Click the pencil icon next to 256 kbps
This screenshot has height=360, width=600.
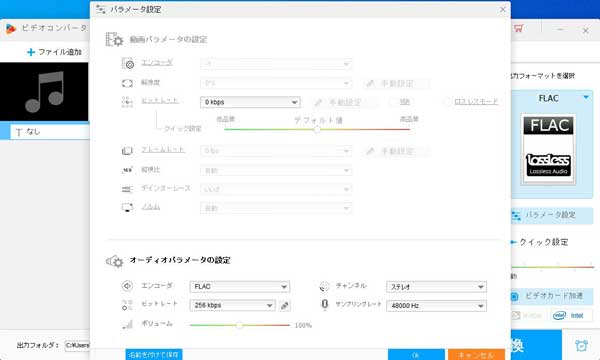[284, 305]
